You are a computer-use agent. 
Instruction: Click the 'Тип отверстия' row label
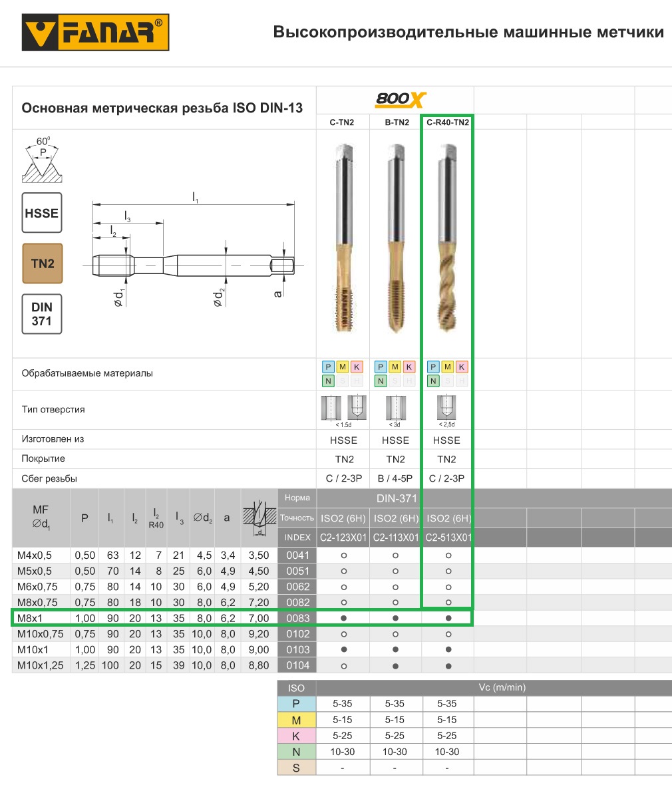coord(53,409)
